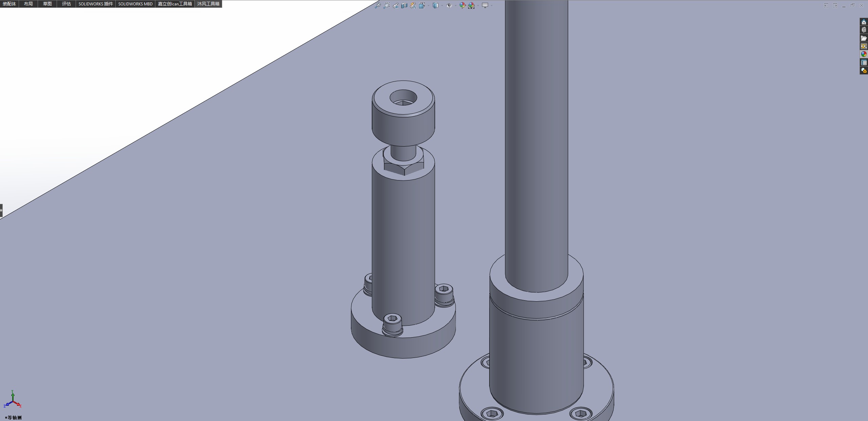Image resolution: width=868 pixels, height=421 pixels.
Task: Open the Design Library pane
Action: (864, 30)
